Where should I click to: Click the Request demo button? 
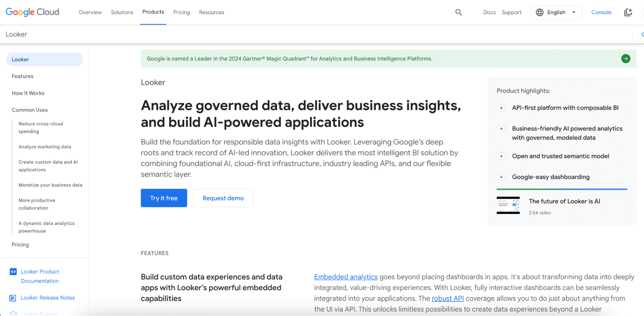pos(223,198)
